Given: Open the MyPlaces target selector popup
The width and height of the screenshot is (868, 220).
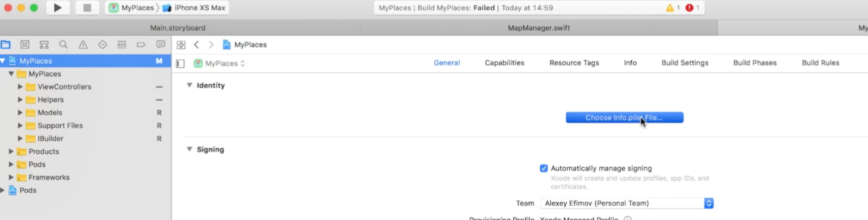Looking at the screenshot, I should coord(219,63).
